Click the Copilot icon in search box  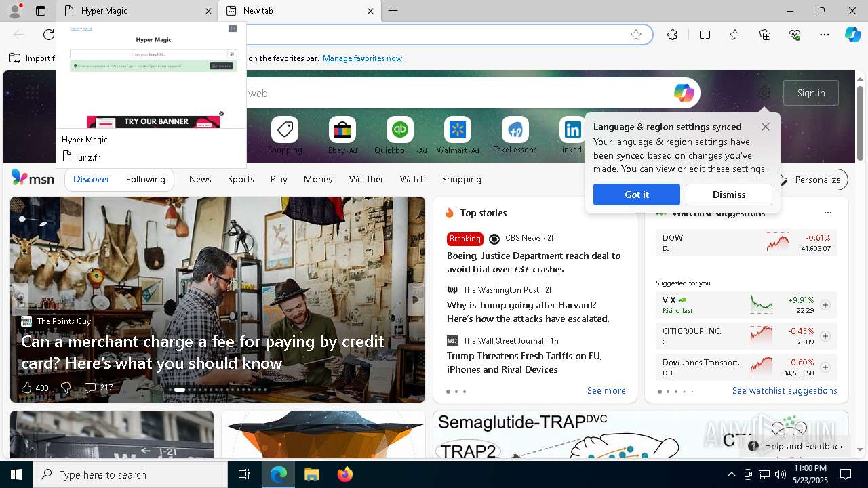click(x=684, y=93)
